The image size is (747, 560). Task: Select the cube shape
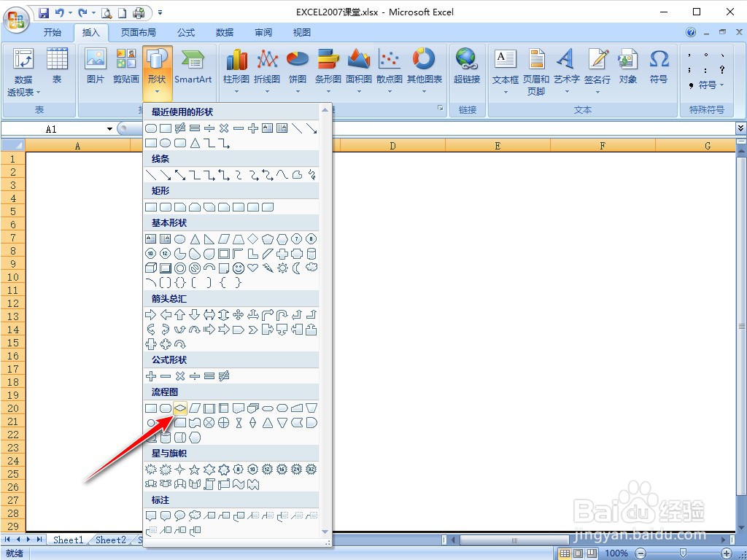[x=150, y=268]
